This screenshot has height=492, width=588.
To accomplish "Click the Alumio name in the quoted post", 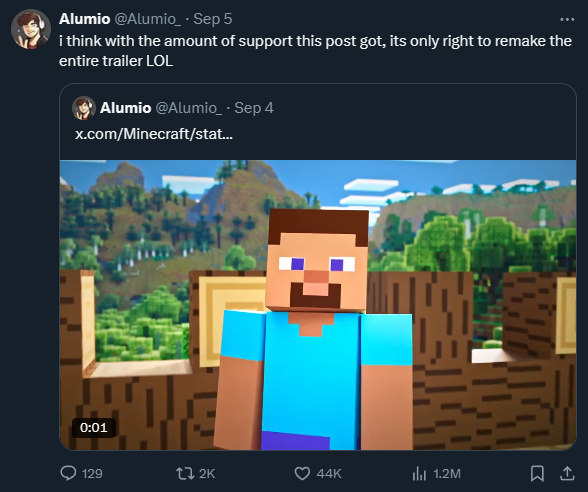I will (x=126, y=108).
